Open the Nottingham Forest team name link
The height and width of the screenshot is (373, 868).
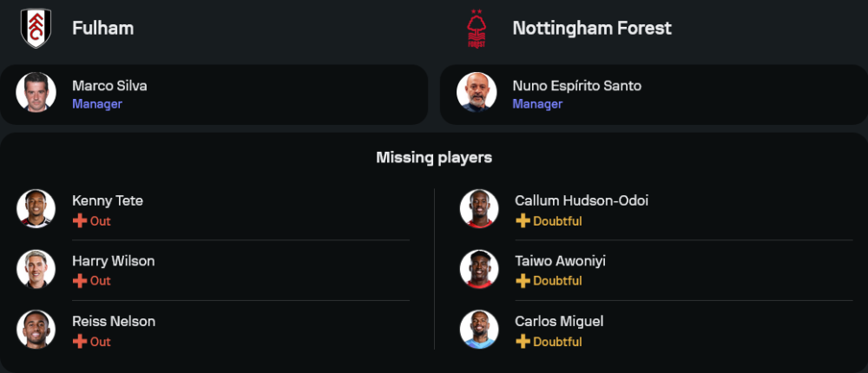(592, 28)
